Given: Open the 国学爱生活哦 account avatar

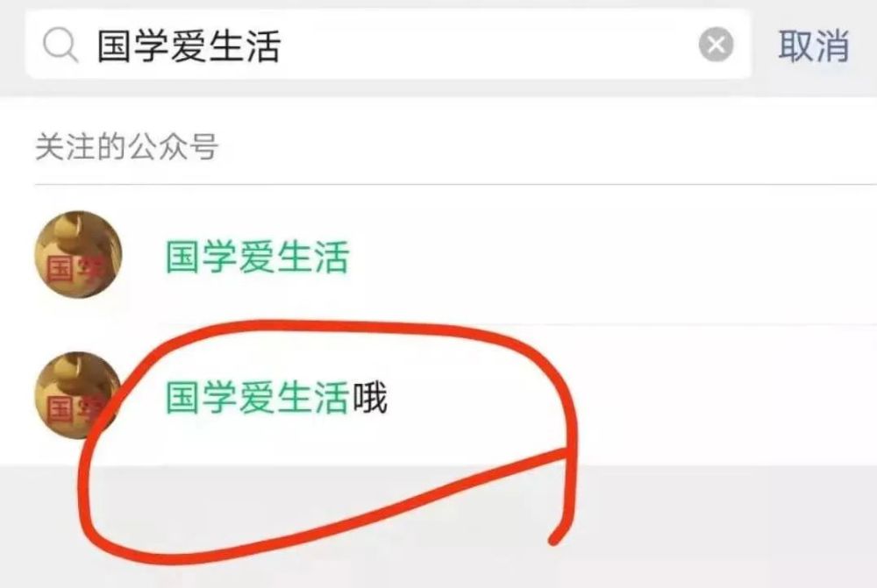Looking at the screenshot, I should coord(78,395).
